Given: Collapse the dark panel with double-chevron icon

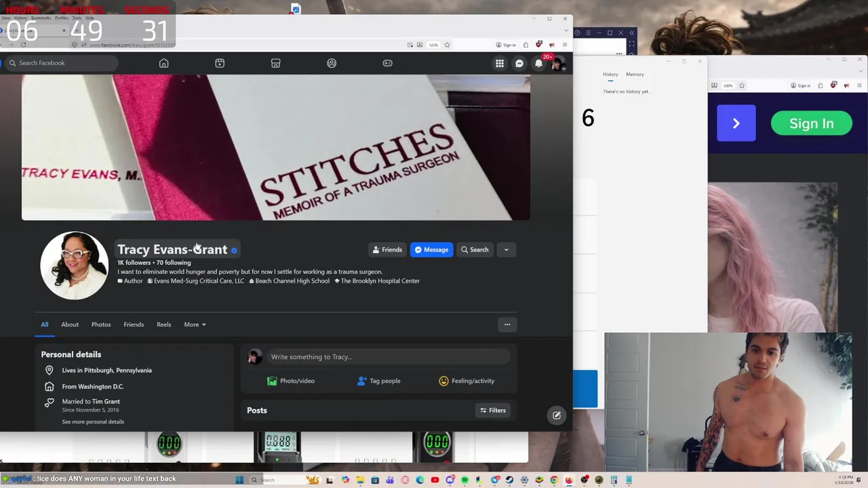Looking at the screenshot, I should point(631,33).
